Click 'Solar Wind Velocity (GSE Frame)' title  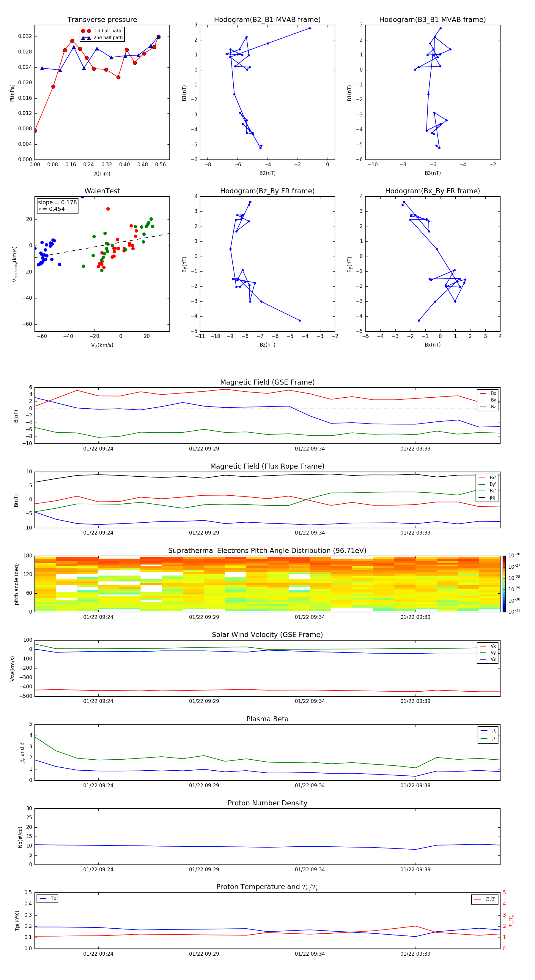pos(267,635)
